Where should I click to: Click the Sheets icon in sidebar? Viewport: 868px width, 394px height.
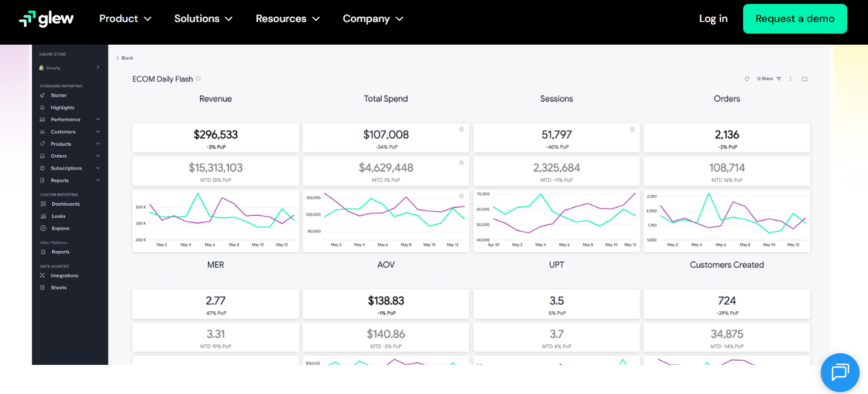[43, 287]
